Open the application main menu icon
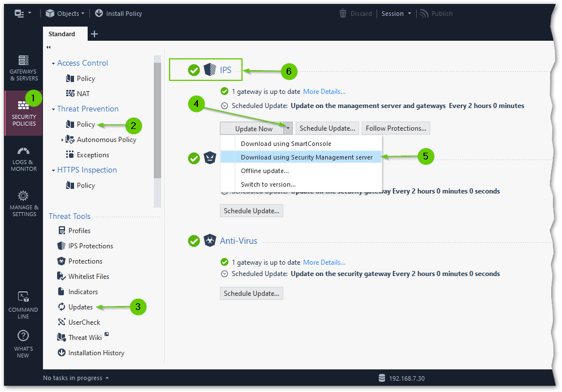This screenshot has height=392, width=562. [22, 14]
